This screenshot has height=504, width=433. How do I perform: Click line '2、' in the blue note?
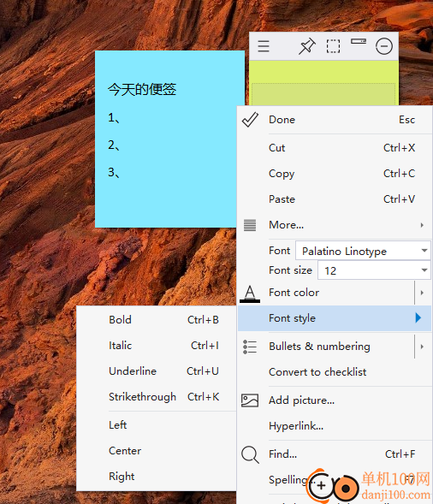(114, 145)
